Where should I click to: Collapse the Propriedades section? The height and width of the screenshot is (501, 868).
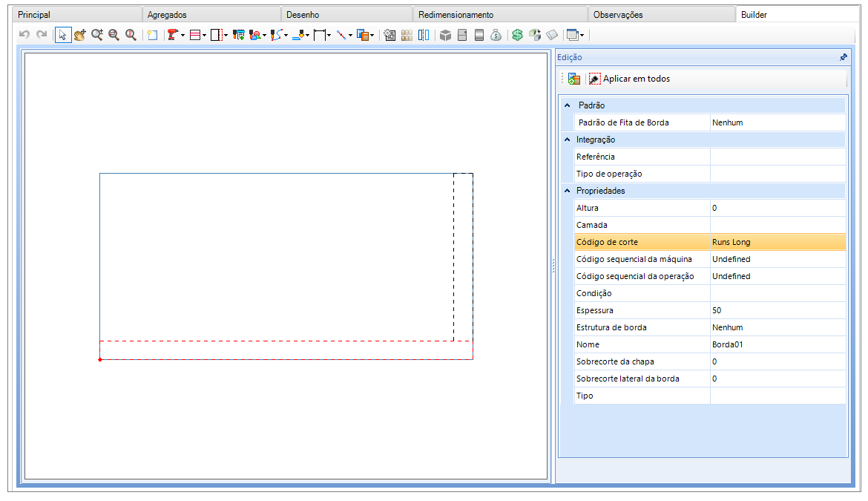(x=567, y=191)
